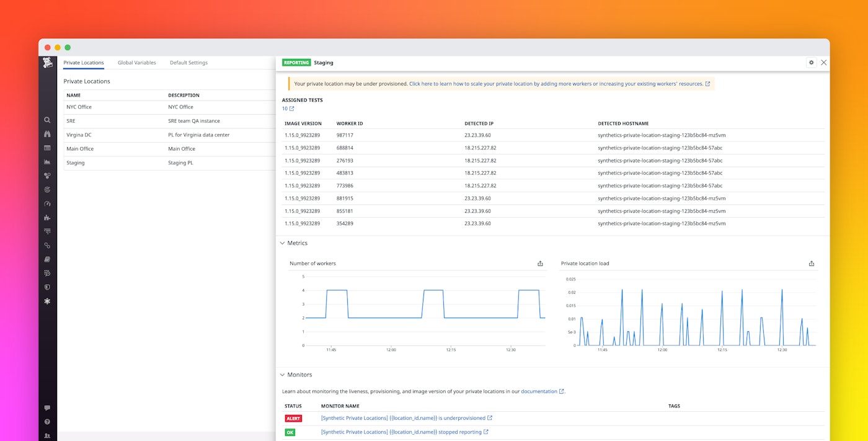Viewport: 868px width, 441px height.
Task: Open Watchdog from the left sidebar
Action: (47, 133)
